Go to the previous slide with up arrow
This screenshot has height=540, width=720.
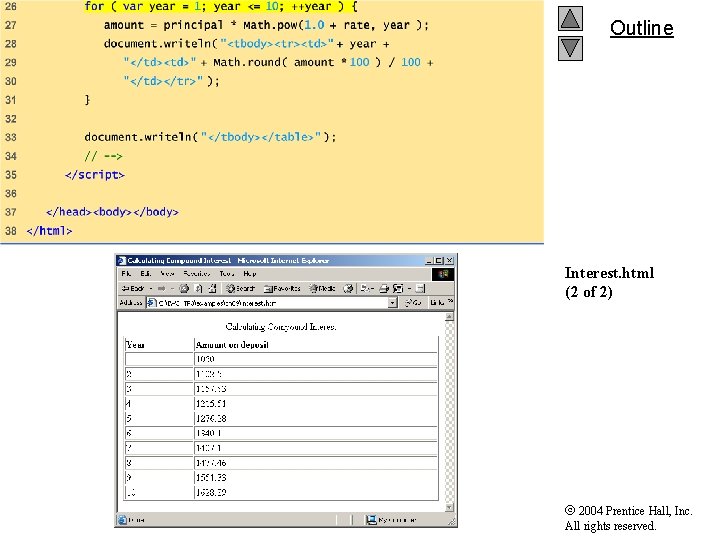[x=570, y=18]
